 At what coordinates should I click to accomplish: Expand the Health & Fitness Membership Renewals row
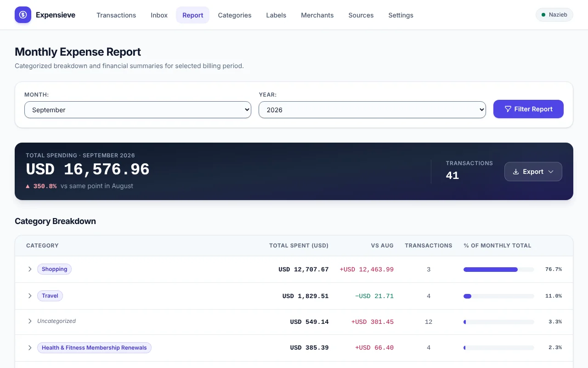30,348
